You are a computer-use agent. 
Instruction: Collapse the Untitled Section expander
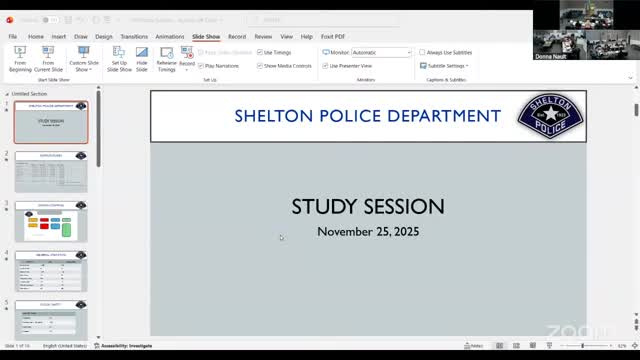[7, 94]
